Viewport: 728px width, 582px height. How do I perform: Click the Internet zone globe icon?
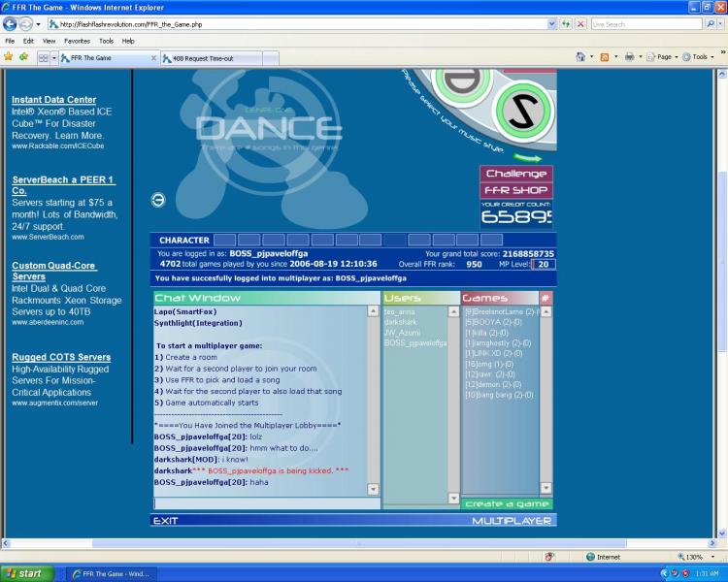point(590,557)
